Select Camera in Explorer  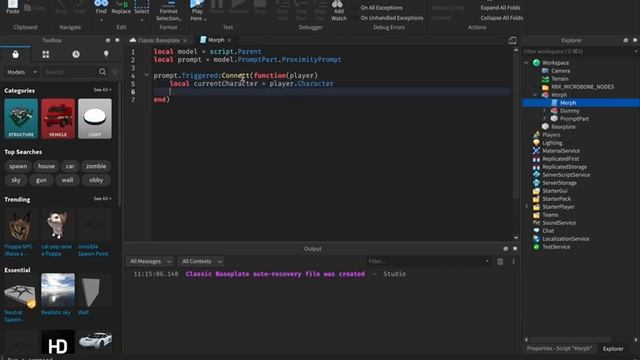(x=560, y=71)
